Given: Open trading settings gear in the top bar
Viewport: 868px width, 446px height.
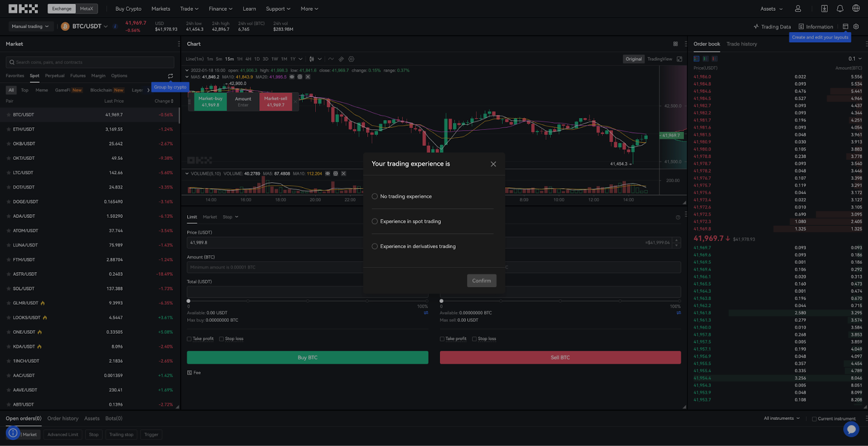Looking at the screenshot, I should (856, 27).
